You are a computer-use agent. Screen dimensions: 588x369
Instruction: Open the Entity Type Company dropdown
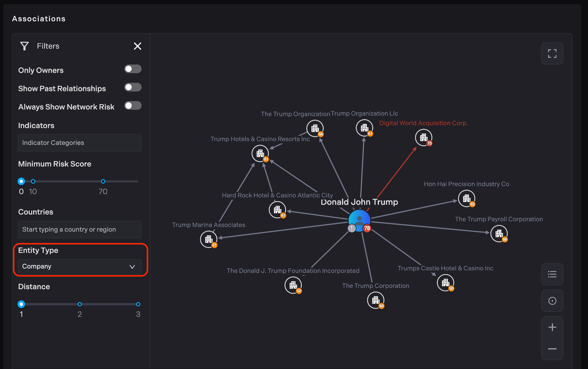tap(79, 266)
